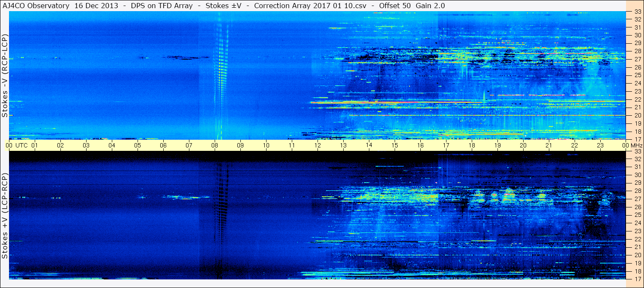
Task: Select hour 11 on the UTC time axis
Action: point(292,145)
